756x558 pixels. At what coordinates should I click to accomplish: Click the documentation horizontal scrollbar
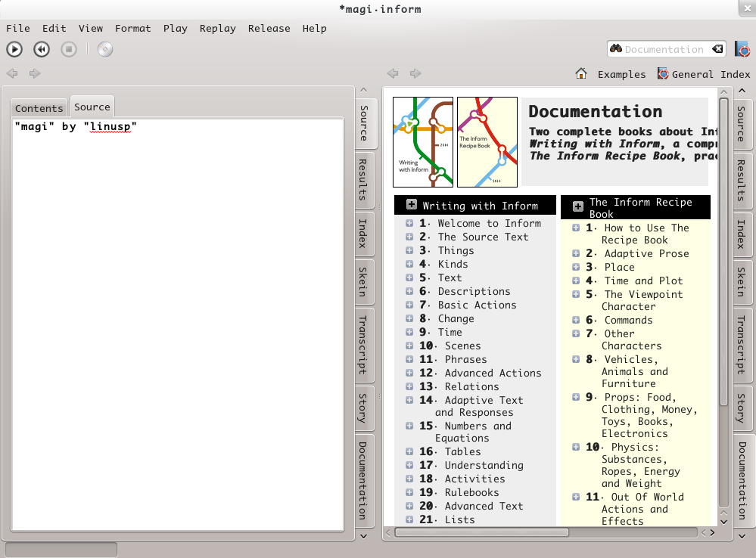tap(481, 532)
